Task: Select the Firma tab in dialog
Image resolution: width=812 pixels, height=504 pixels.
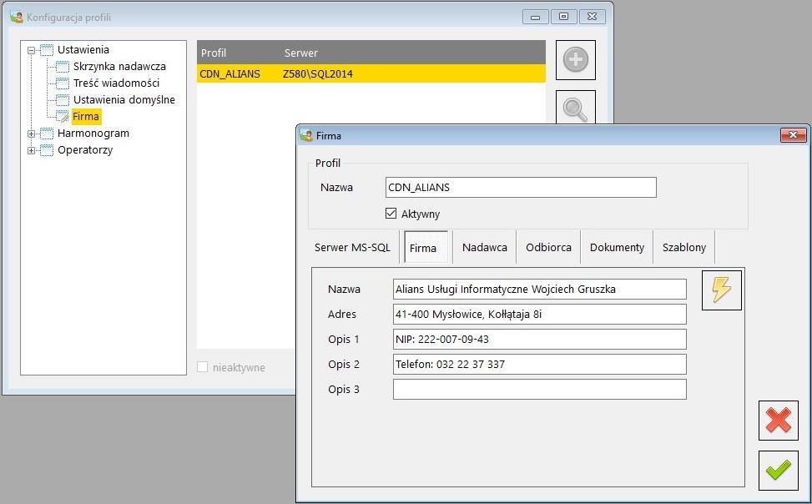Action: click(x=425, y=248)
